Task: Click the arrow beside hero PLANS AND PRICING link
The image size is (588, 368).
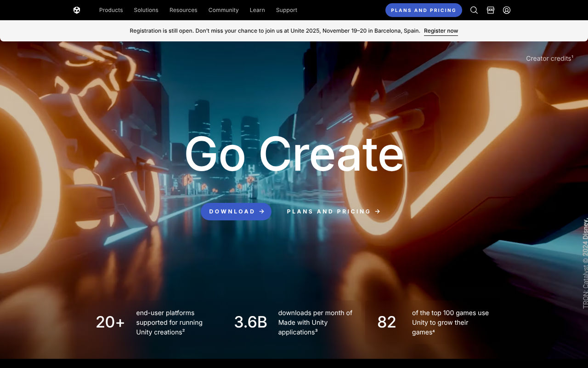Action: click(378, 211)
